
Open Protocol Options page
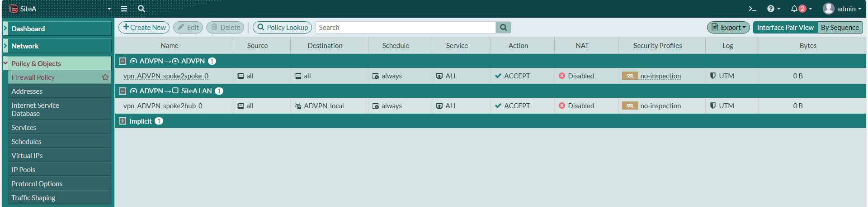click(x=60, y=183)
